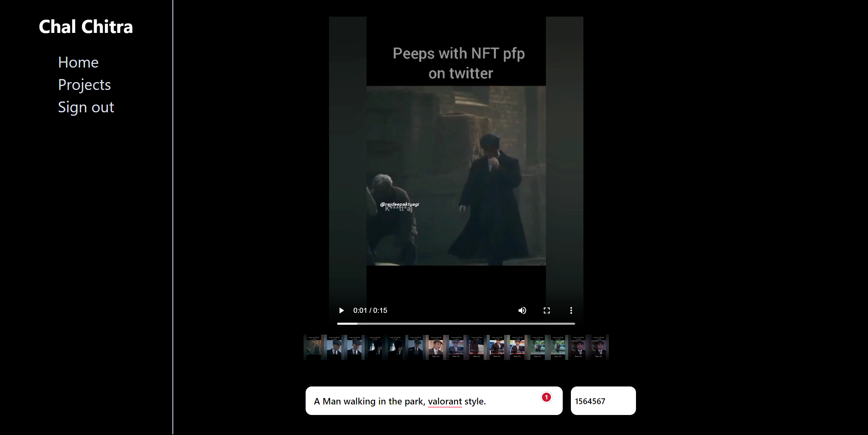Click the seed number field 1564567
The width and height of the screenshot is (868, 435).
click(x=603, y=401)
